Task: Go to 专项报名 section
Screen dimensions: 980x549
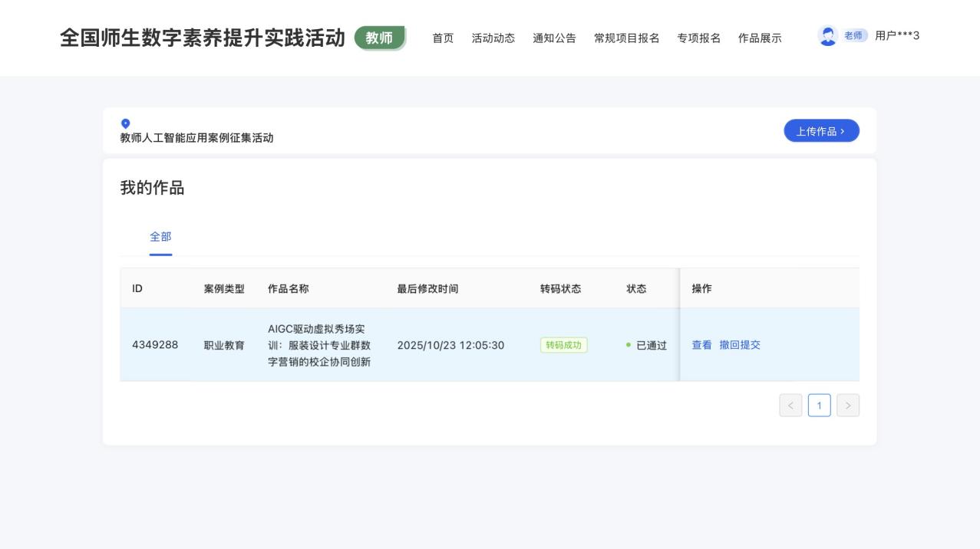Action: point(698,38)
